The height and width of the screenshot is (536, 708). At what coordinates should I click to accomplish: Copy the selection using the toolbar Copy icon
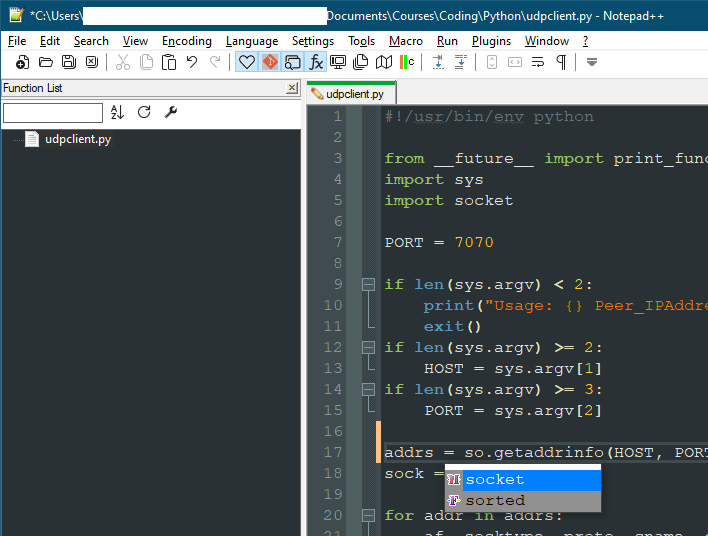tap(146, 62)
